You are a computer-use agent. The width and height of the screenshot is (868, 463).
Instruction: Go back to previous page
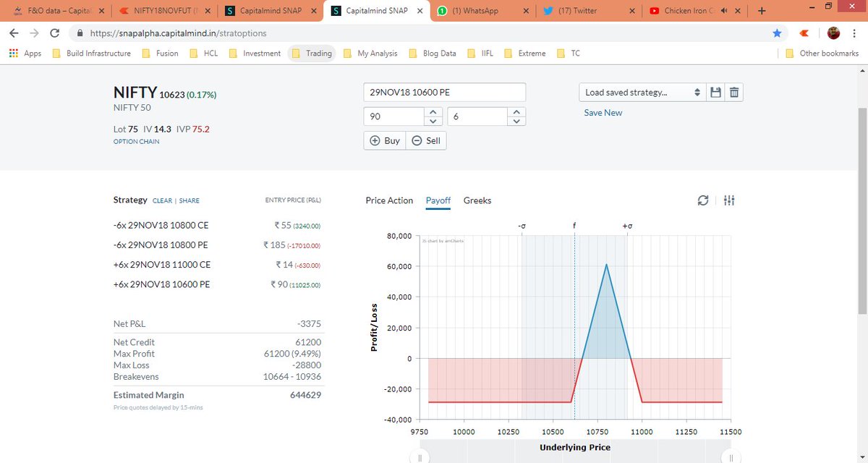(14, 33)
